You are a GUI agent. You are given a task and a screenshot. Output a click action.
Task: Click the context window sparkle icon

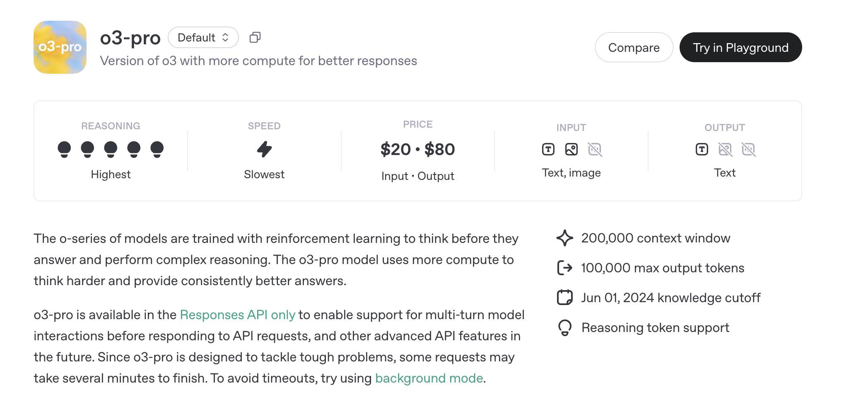pos(565,238)
